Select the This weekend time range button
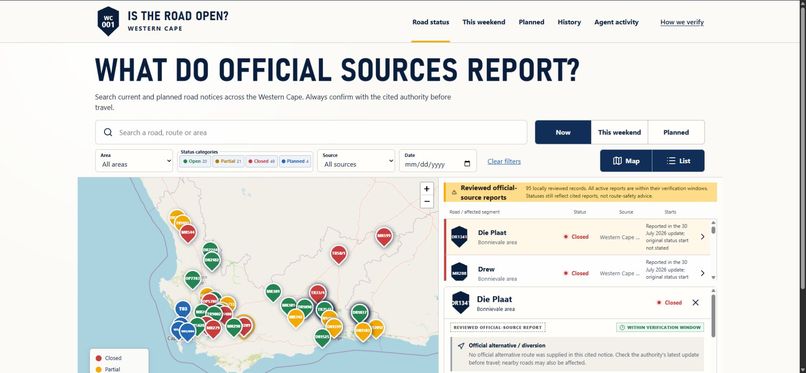 click(619, 132)
